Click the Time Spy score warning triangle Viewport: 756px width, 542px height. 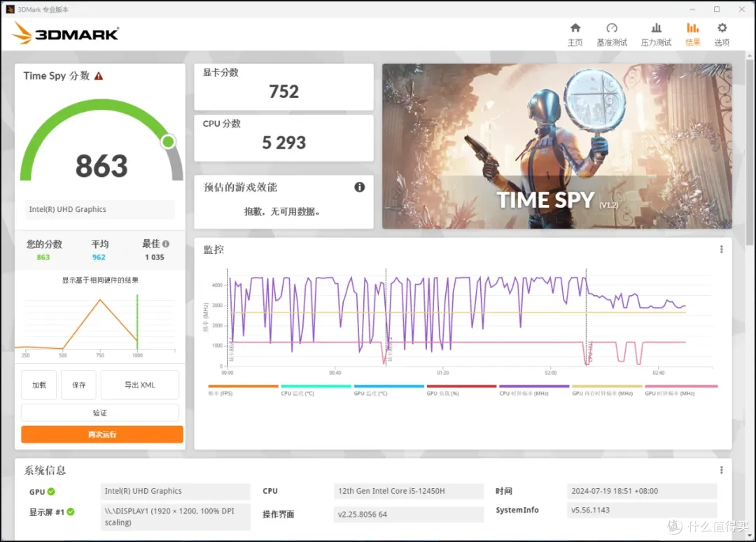(99, 76)
